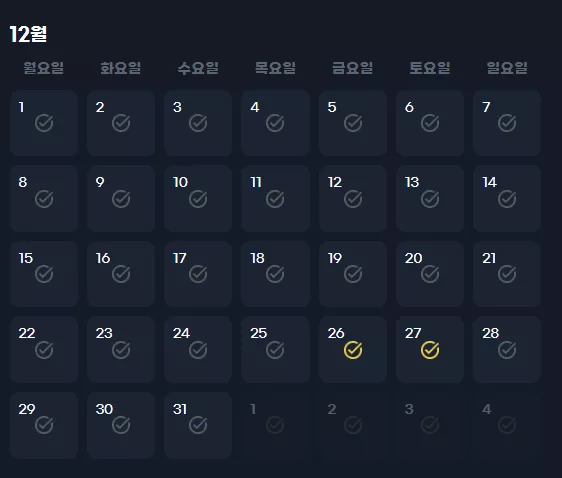Click the dimmed next-month day 1 check icon
The height and width of the screenshot is (478, 562).
[x=275, y=425]
